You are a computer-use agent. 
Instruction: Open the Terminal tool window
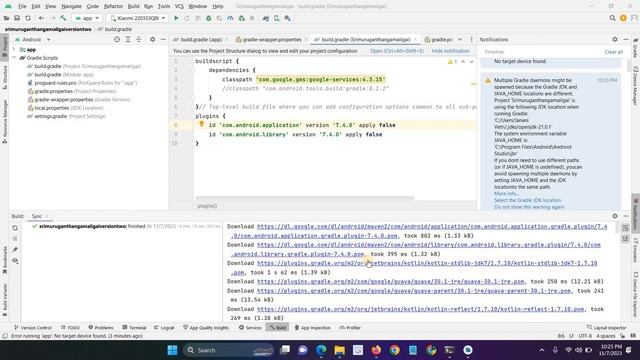pyautogui.click(x=134, y=327)
